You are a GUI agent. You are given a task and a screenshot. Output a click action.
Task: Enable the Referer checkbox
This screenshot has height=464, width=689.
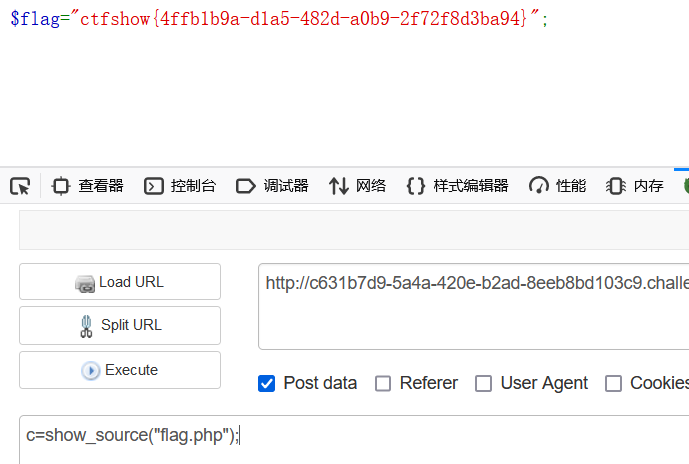click(383, 383)
